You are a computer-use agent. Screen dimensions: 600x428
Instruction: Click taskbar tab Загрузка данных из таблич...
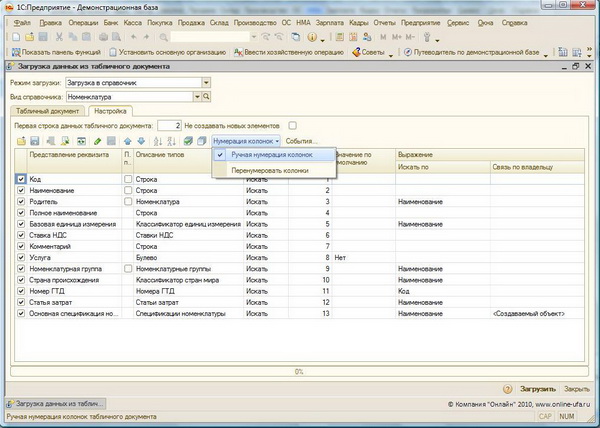pos(56,404)
